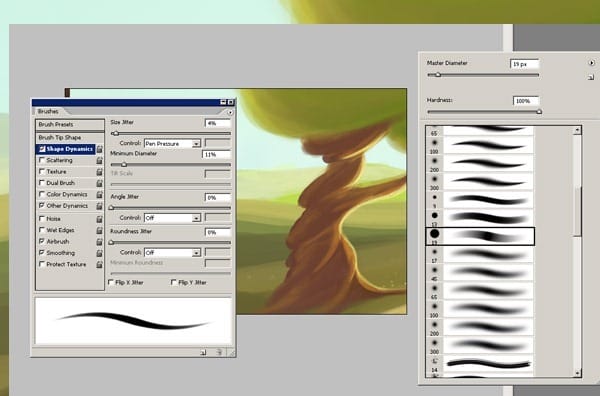This screenshot has width=600, height=396.
Task: Click the lock icon beside Shape Dynamics
Action: coord(99,149)
